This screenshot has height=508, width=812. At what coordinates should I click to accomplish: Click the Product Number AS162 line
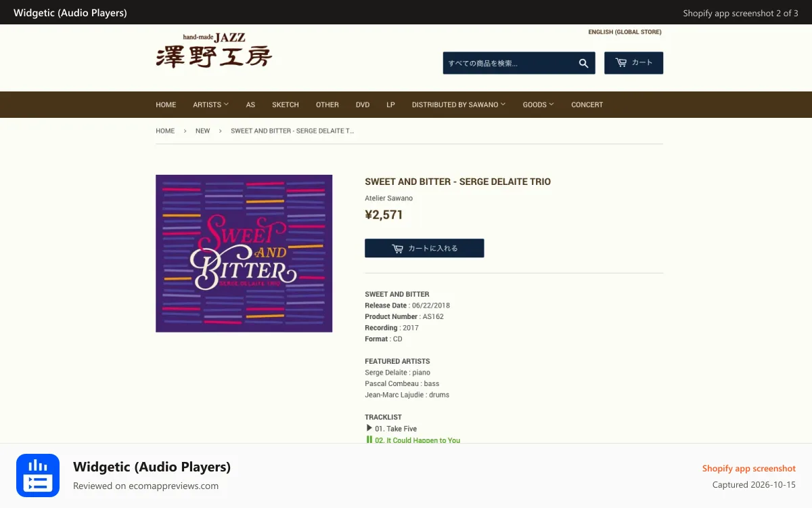[x=404, y=316]
